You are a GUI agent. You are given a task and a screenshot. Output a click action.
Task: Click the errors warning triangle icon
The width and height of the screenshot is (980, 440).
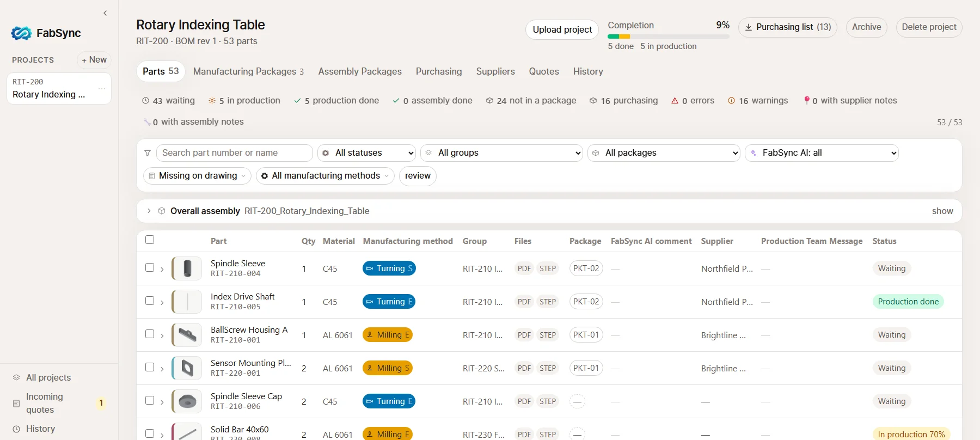pos(675,101)
